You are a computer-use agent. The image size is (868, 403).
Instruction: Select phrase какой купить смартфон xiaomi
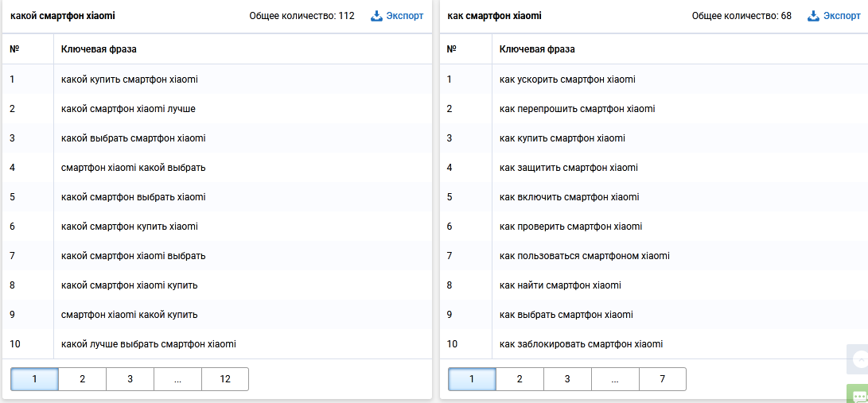(130, 79)
